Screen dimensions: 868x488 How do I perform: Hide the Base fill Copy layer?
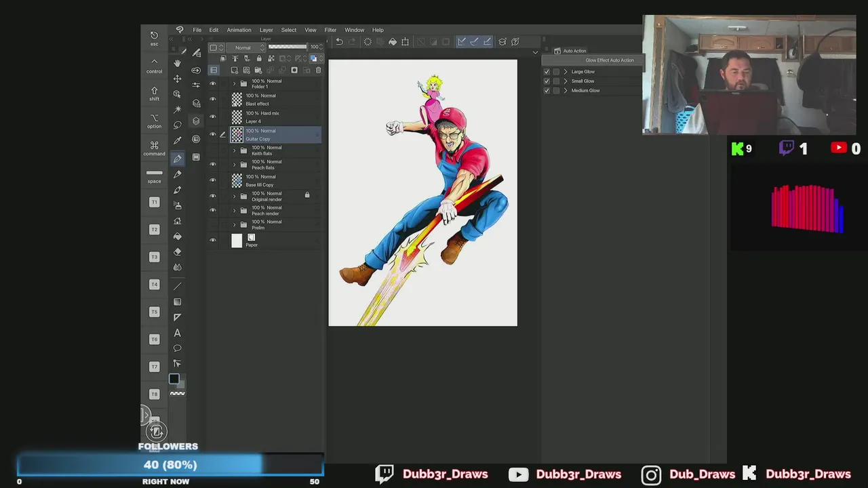(x=213, y=180)
